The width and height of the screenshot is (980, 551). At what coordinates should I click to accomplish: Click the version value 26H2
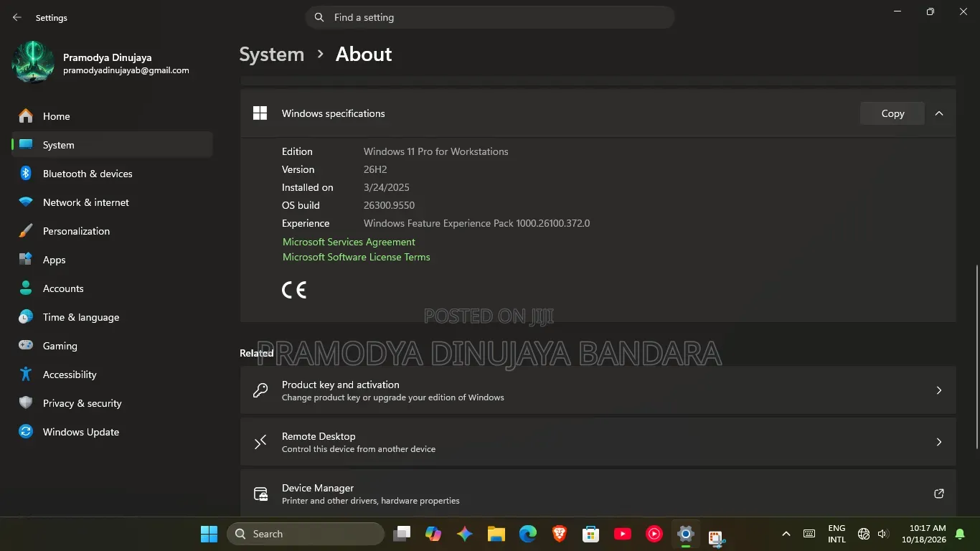[375, 169]
